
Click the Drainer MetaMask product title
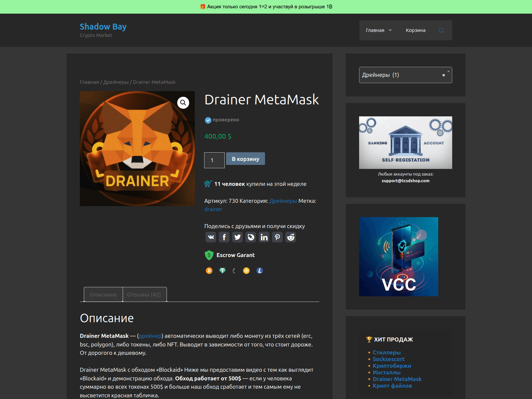[262, 100]
